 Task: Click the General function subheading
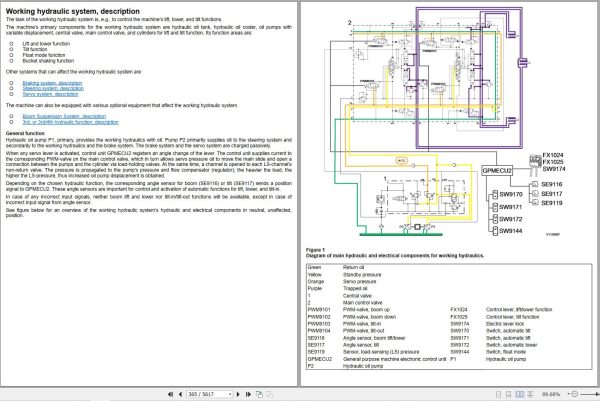point(25,133)
